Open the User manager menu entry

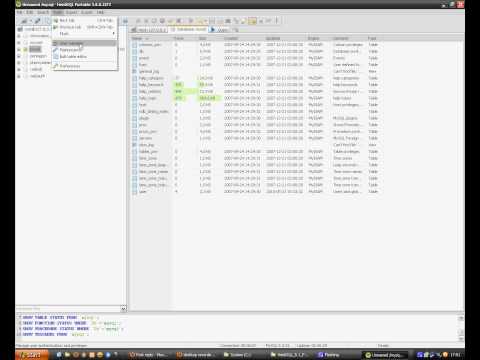pyautogui.click(x=84, y=43)
